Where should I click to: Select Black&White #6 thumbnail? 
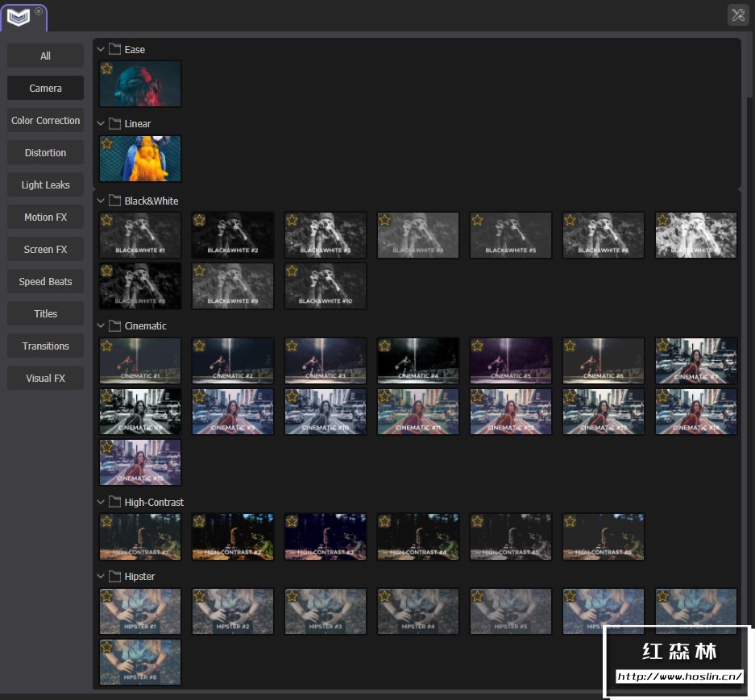point(604,235)
